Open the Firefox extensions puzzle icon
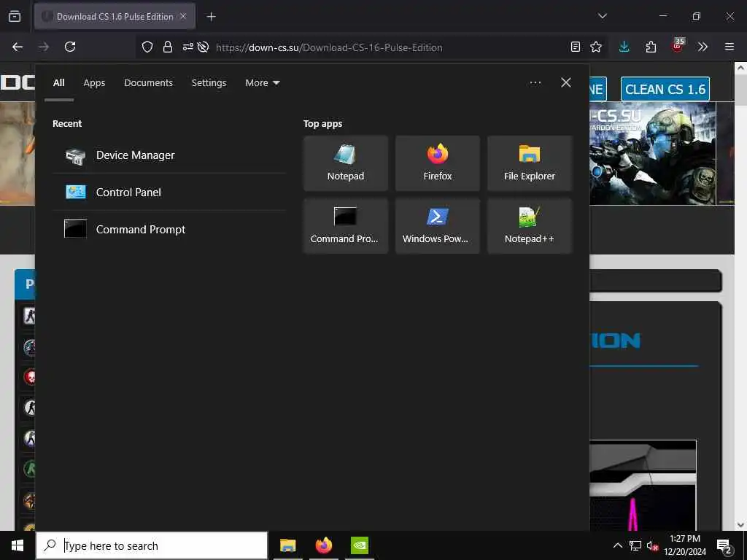 click(651, 47)
